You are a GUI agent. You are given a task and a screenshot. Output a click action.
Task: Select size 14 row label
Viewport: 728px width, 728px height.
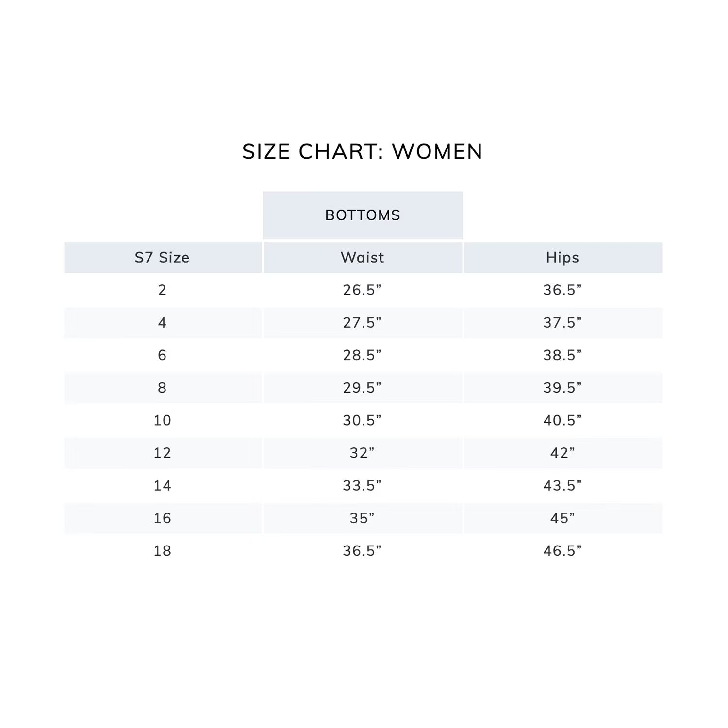[162, 485]
